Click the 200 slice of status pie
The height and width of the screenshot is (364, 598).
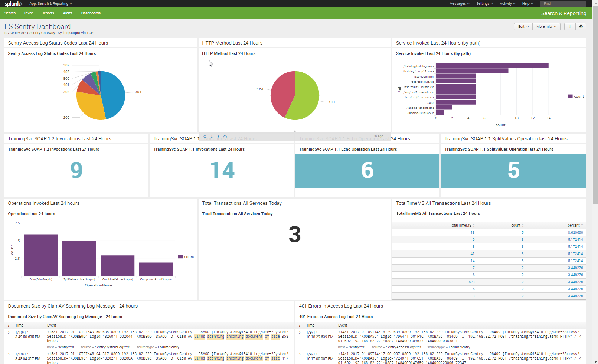[89, 106]
